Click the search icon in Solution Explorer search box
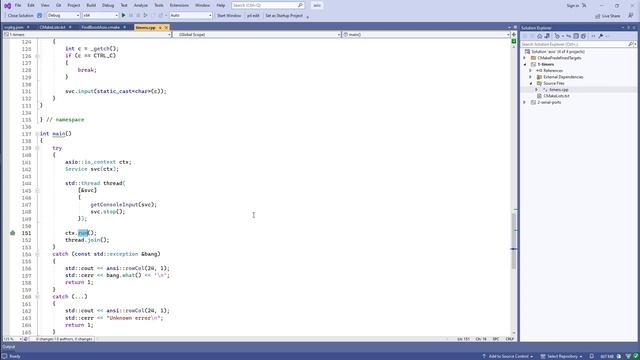Viewport: 640px width, 360px height. (x=631, y=44)
